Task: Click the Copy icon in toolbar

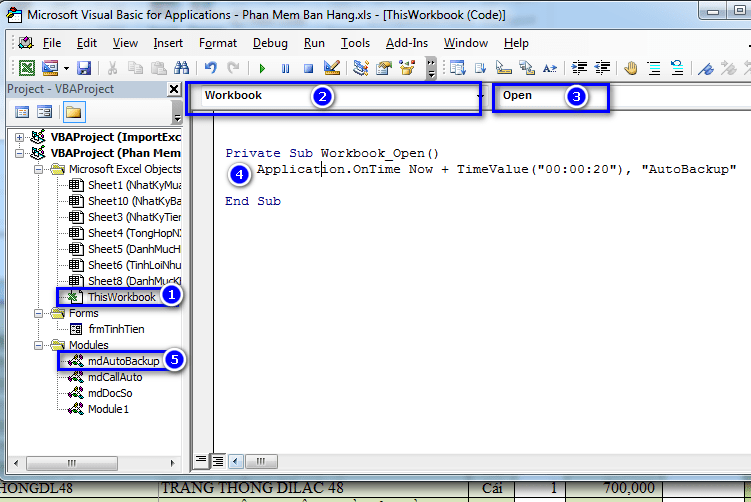Action: pyautogui.click(x=136, y=68)
